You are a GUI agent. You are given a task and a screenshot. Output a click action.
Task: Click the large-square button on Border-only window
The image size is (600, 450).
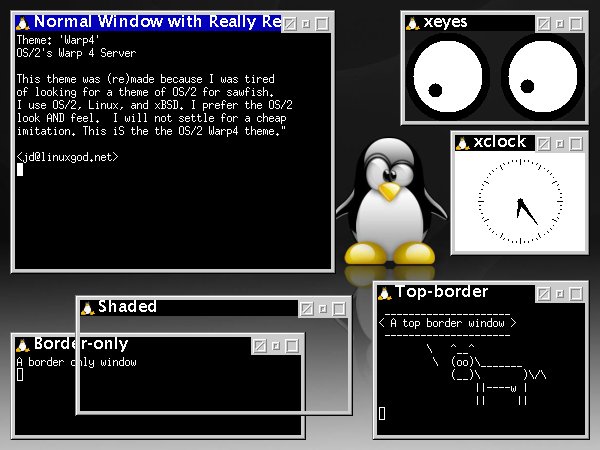coord(292,346)
